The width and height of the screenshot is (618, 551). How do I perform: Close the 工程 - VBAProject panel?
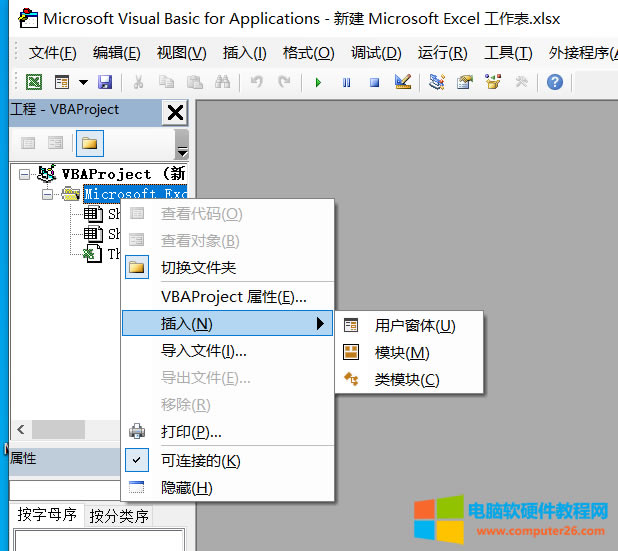[175, 113]
